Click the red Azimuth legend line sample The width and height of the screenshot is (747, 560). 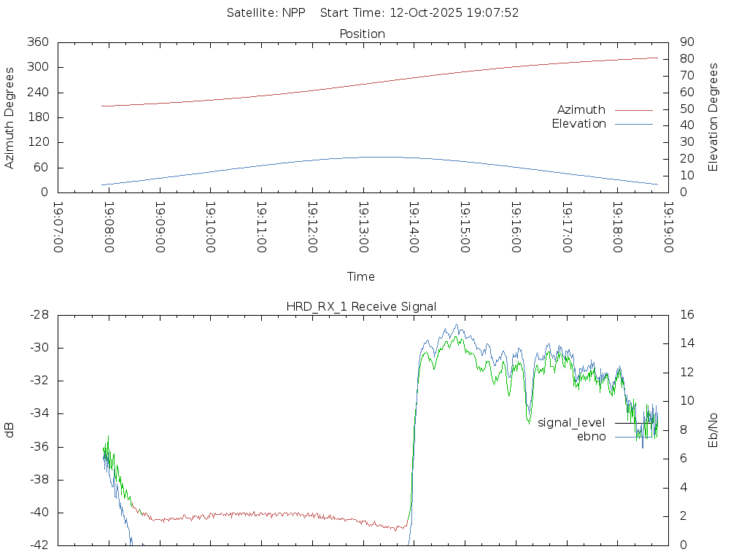(633, 110)
